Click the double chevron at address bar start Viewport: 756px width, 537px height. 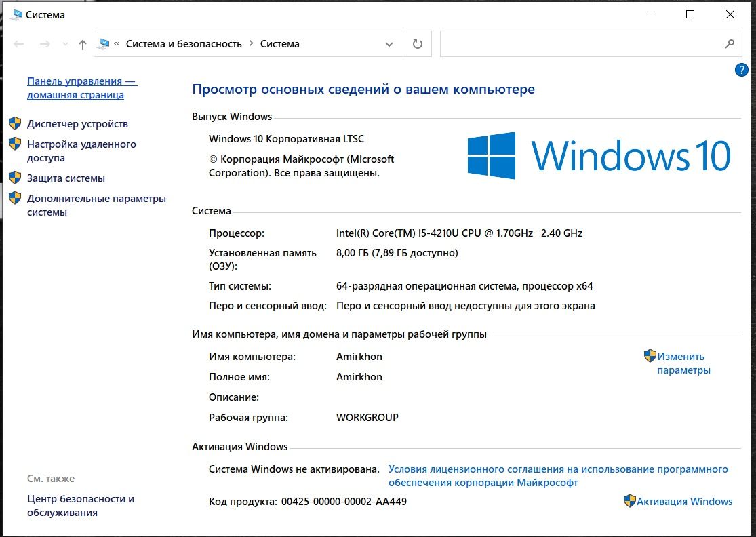(117, 43)
